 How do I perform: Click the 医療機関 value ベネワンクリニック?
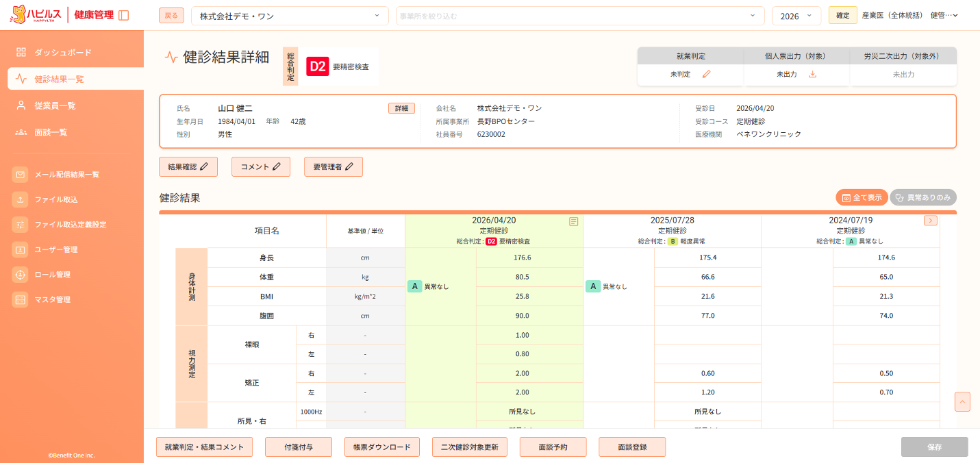[x=768, y=134]
